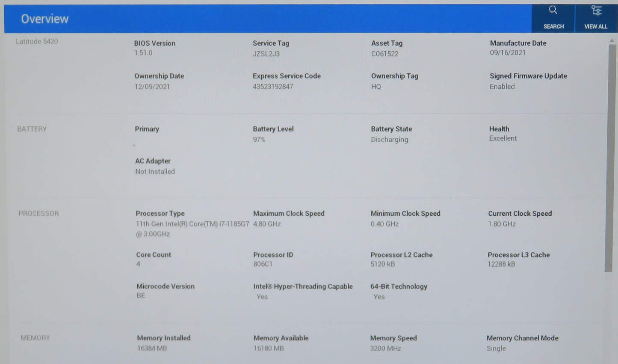Image resolution: width=618 pixels, height=364 pixels.
Task: Click the Latitude 5420 model name
Action: click(37, 41)
